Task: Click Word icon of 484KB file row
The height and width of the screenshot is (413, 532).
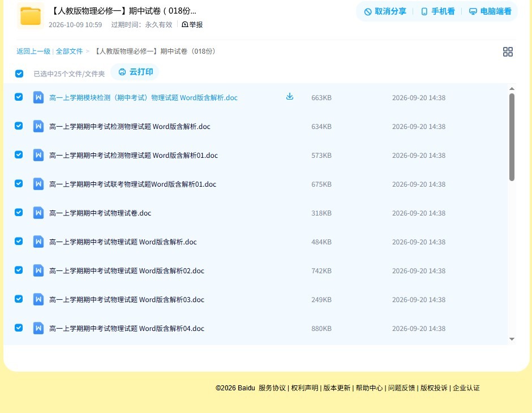Action: 38,242
